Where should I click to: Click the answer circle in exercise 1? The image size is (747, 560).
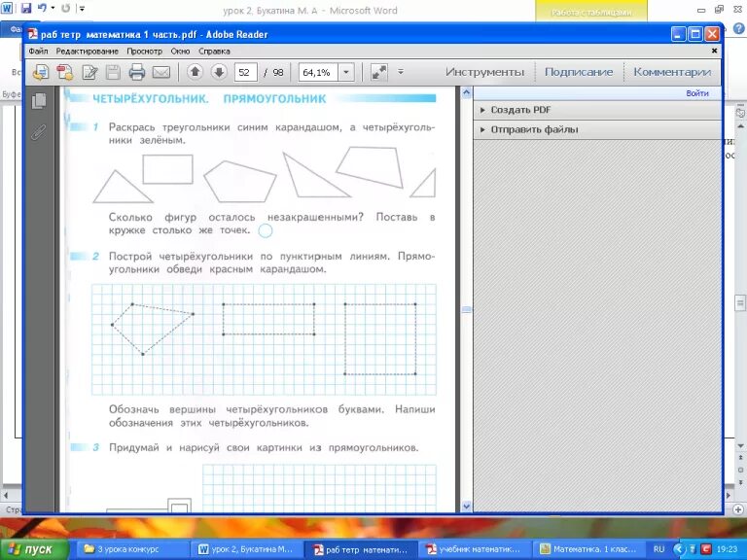click(266, 231)
